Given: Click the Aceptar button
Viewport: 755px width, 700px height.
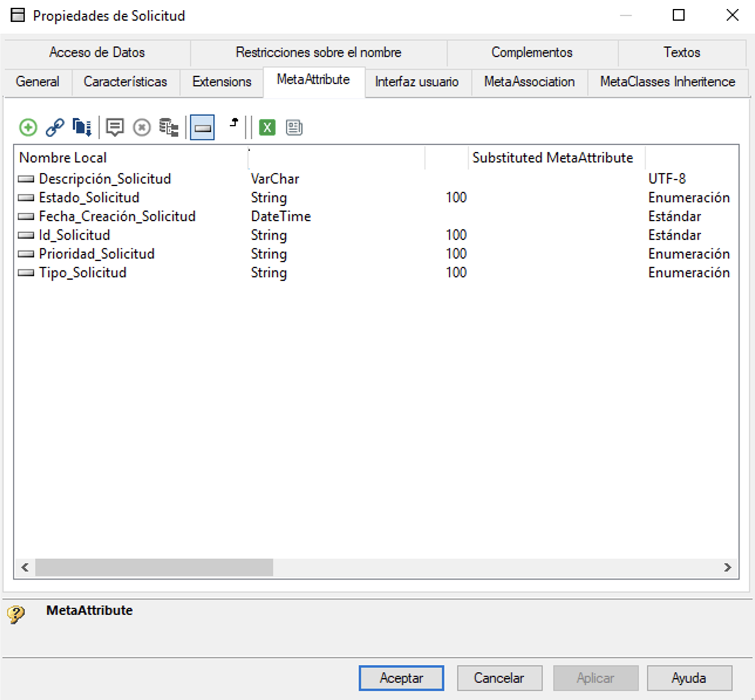Looking at the screenshot, I should [401, 678].
